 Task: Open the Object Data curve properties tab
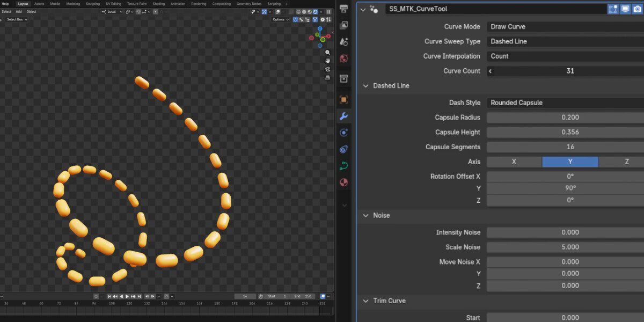344,166
